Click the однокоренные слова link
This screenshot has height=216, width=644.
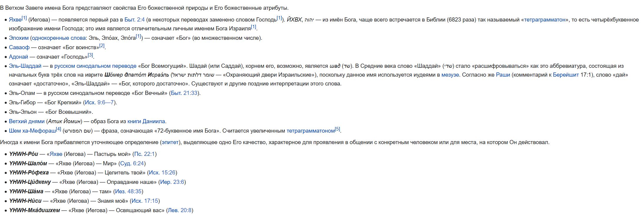(x=59, y=38)
